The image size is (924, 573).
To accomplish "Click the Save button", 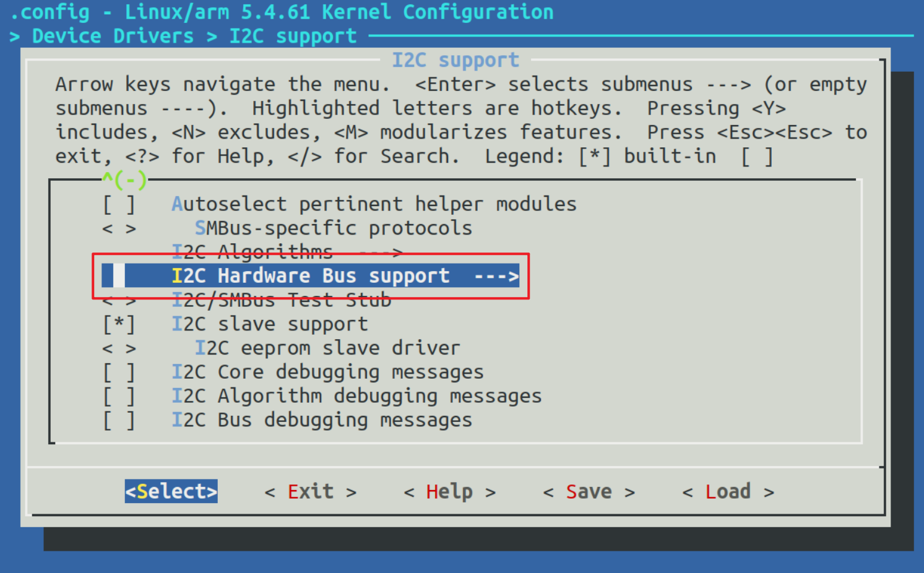I will [589, 492].
